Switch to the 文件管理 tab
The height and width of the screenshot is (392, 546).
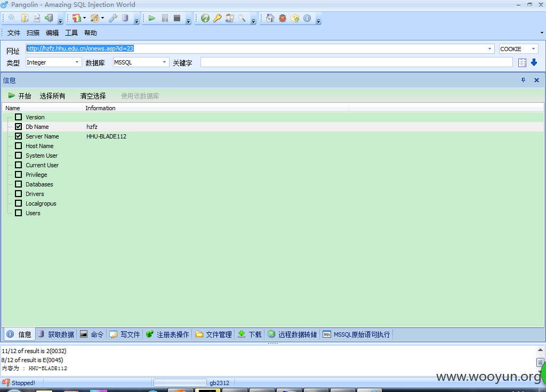[213, 334]
